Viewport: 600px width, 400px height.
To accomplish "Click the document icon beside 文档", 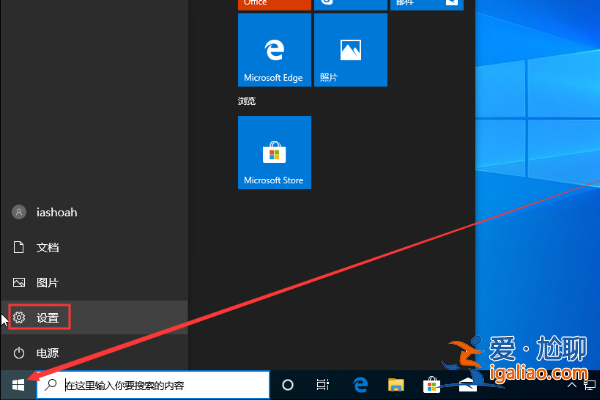I will coord(19,247).
